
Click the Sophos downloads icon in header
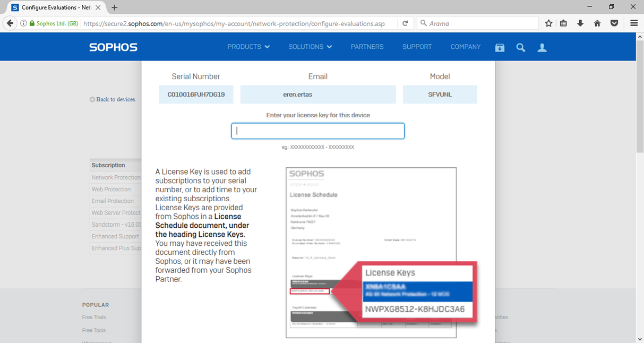coord(500,48)
